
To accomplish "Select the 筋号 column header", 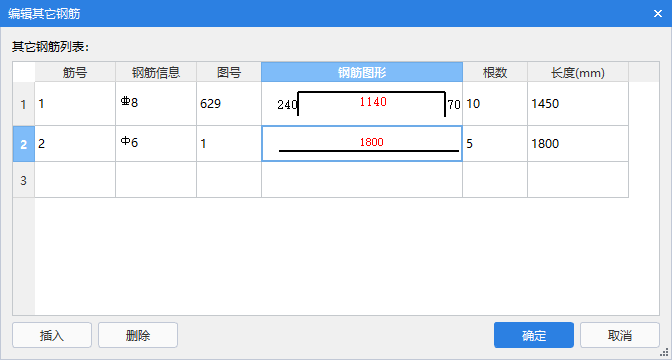I will click(75, 73).
